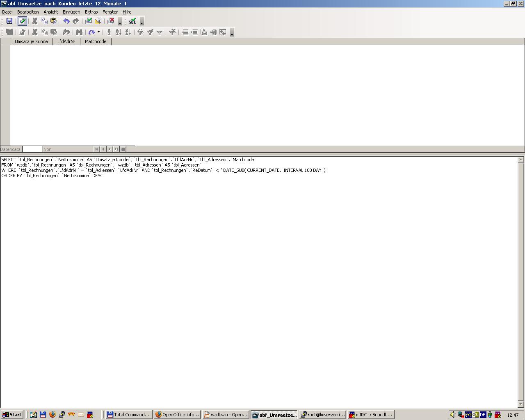Click the Sort ascending icon
This screenshot has width=525, height=420.
119,32
